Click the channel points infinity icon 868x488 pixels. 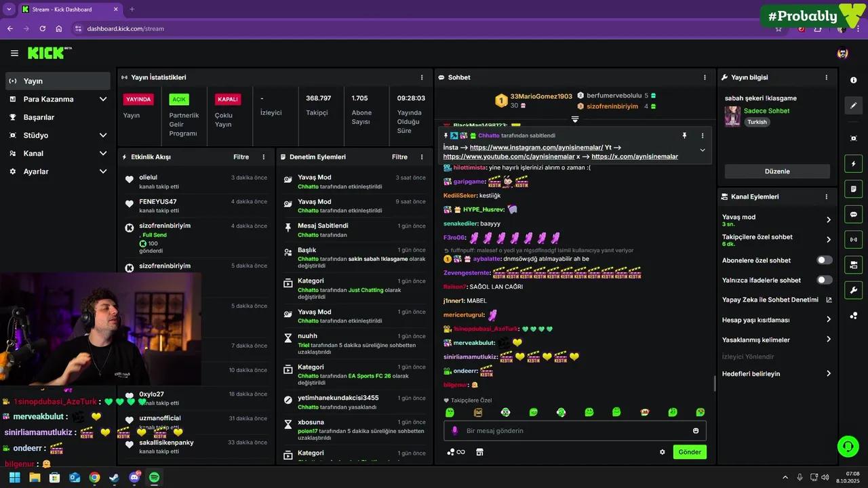point(456,452)
